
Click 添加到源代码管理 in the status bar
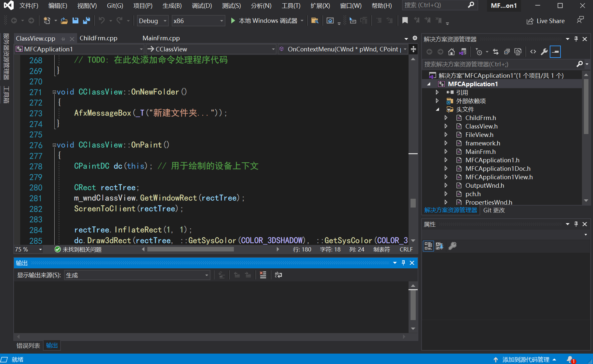coord(526,359)
